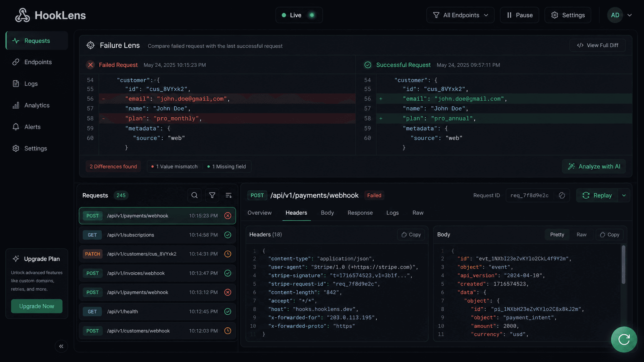Search the requests list

tap(195, 195)
